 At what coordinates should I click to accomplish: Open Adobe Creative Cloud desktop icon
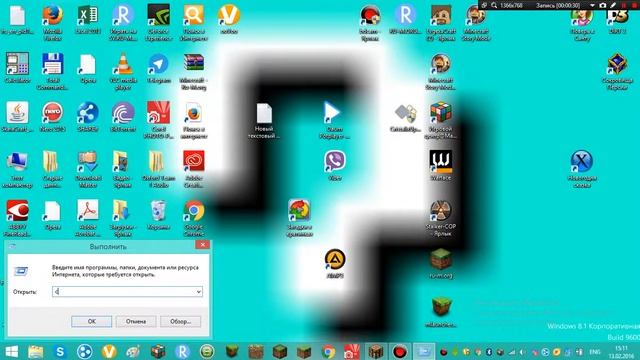pyautogui.click(x=193, y=162)
